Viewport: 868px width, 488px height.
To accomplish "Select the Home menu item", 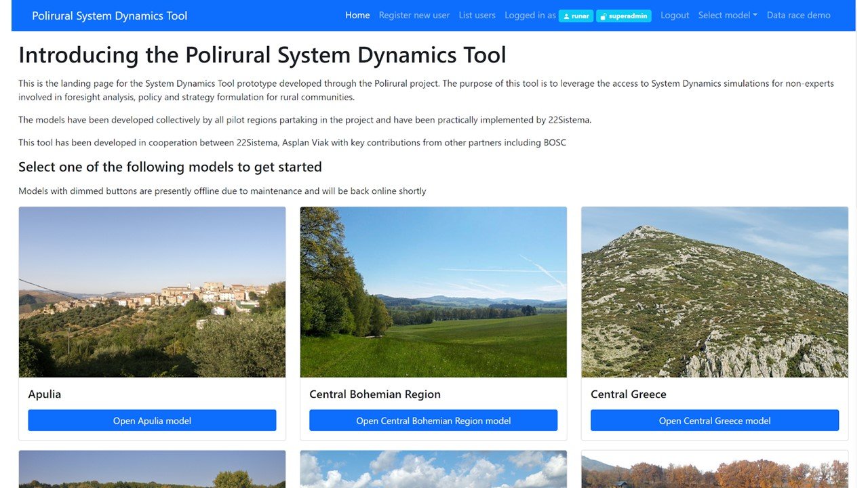I will coord(357,14).
